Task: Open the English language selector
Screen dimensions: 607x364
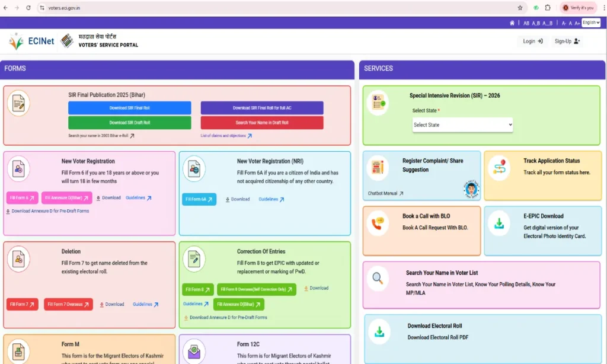Action: click(590, 23)
